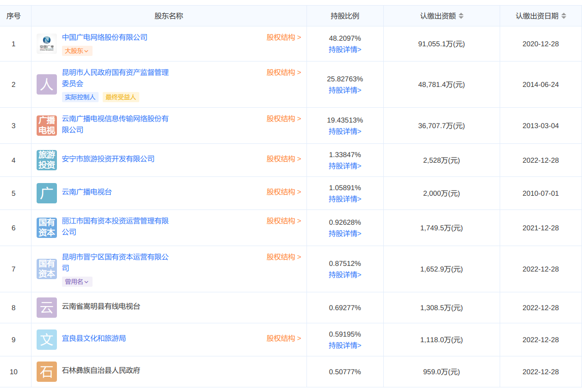Select 云南省嵩明县有线电视台 name text

(101, 306)
